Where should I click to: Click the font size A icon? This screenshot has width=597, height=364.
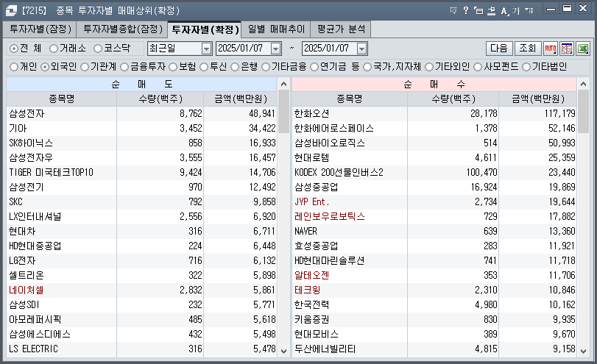(x=504, y=10)
